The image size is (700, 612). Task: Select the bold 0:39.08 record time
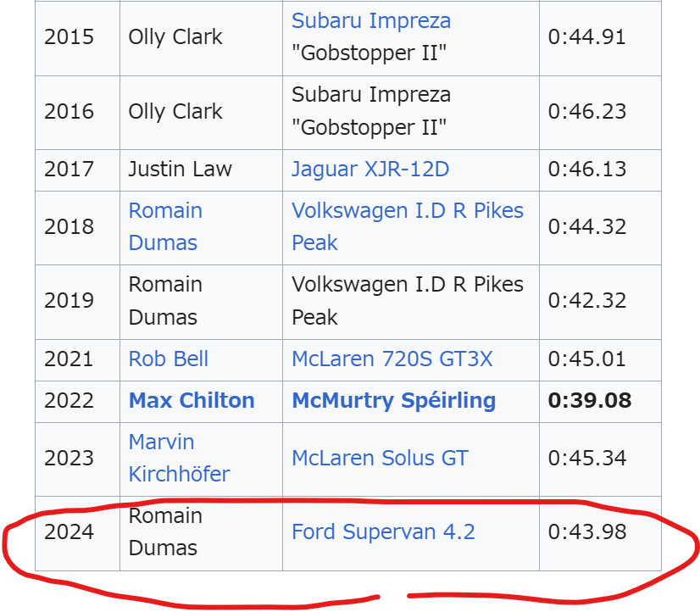pyautogui.click(x=589, y=401)
